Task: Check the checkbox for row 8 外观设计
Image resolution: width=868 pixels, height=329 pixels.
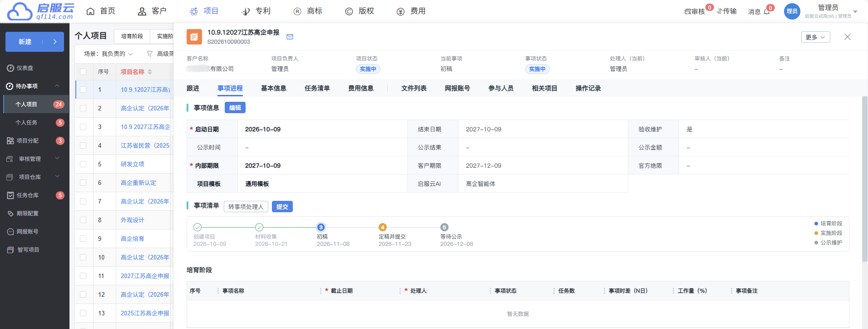Action: [x=83, y=220]
